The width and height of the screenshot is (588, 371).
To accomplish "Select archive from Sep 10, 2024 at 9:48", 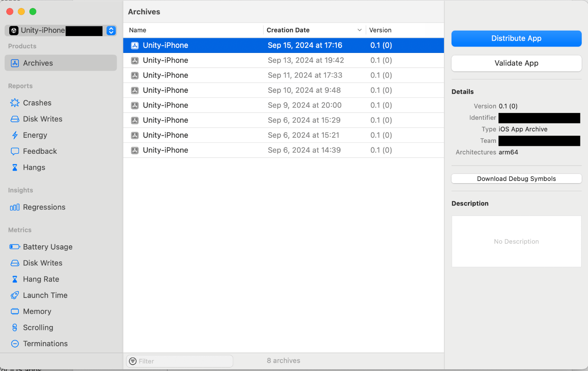I will (x=283, y=90).
